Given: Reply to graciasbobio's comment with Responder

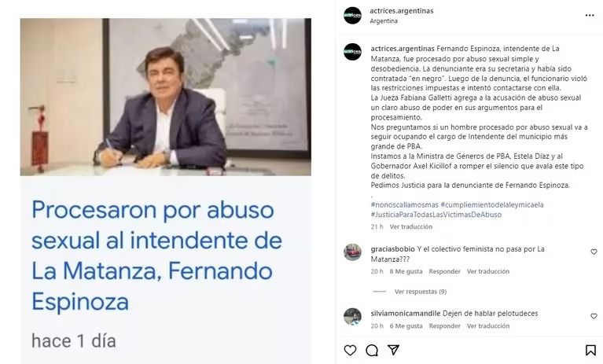Looking at the screenshot, I should tap(444, 271).
